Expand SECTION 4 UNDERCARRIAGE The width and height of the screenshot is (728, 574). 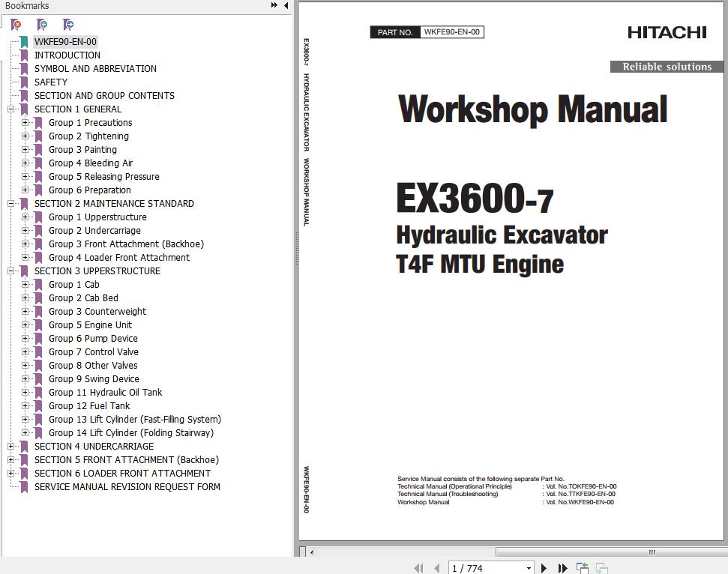(10, 446)
